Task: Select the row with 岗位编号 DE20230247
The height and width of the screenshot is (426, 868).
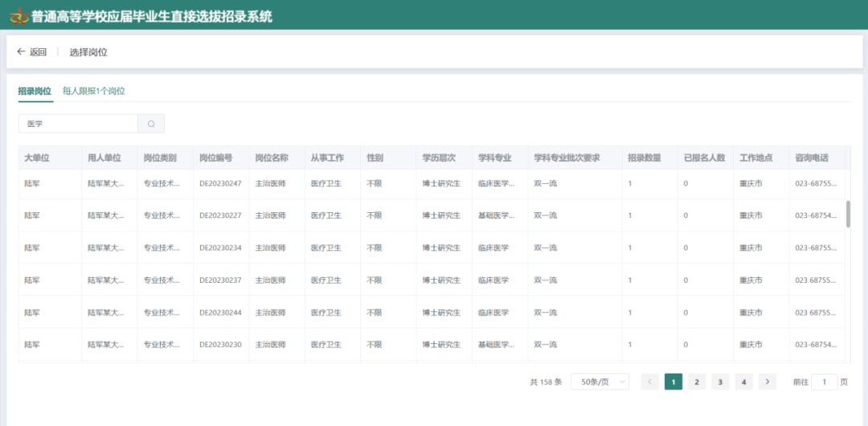Action: (x=220, y=183)
